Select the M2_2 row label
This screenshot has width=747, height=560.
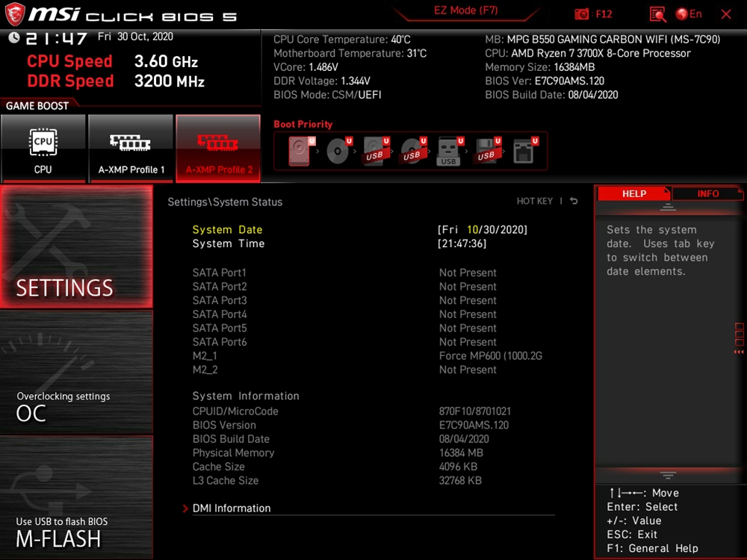(x=205, y=370)
